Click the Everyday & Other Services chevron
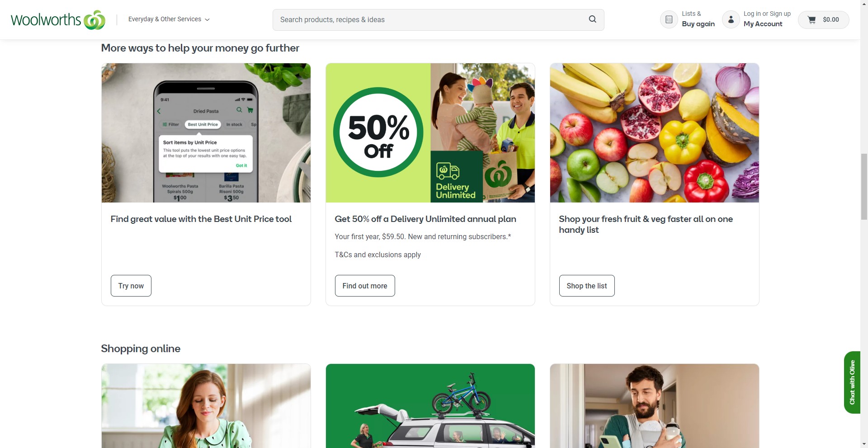The height and width of the screenshot is (448, 868). [x=207, y=19]
